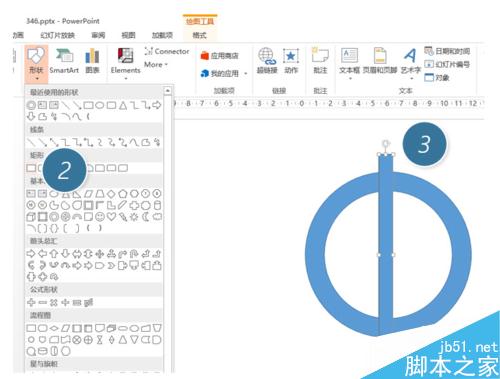Click the 绘图工具 drawing tools contextual tab

tap(200, 21)
